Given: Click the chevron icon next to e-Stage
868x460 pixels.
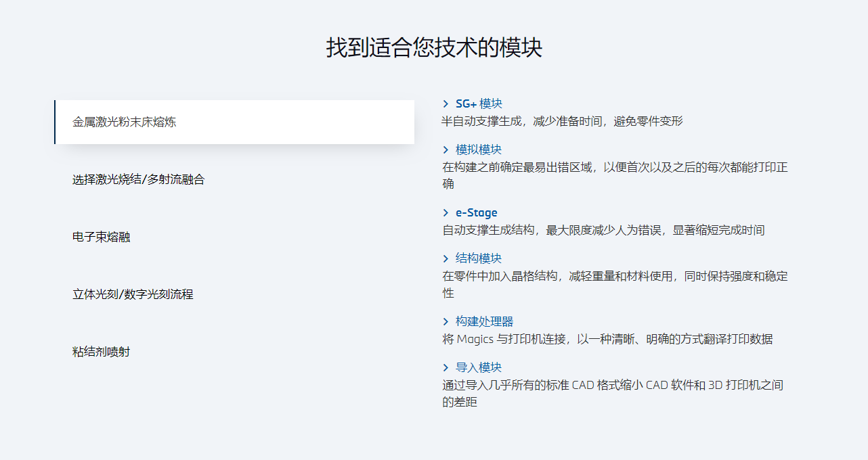Looking at the screenshot, I should (x=446, y=212).
